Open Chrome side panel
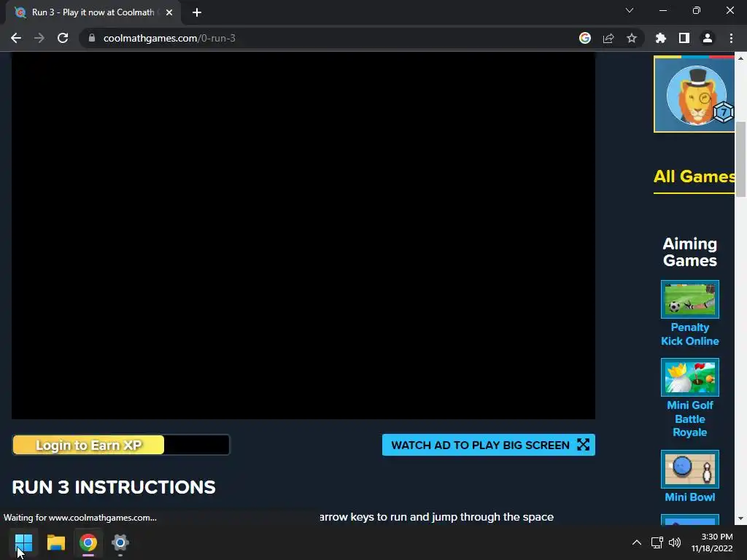Viewport: 747px width, 560px height. (x=684, y=38)
